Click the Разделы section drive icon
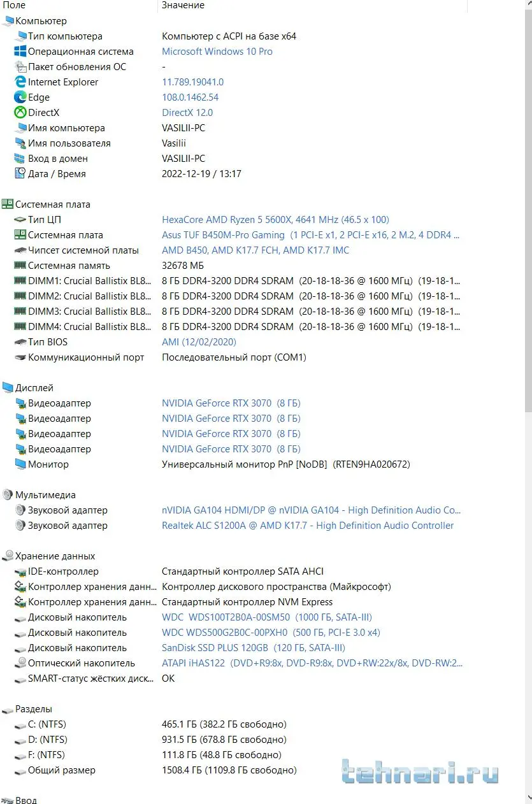The image size is (532, 804). click(8, 709)
